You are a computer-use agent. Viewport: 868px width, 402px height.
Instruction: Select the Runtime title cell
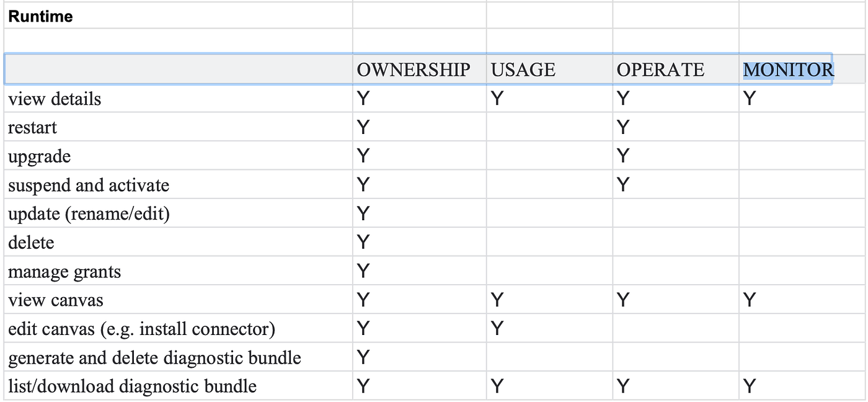[179, 16]
